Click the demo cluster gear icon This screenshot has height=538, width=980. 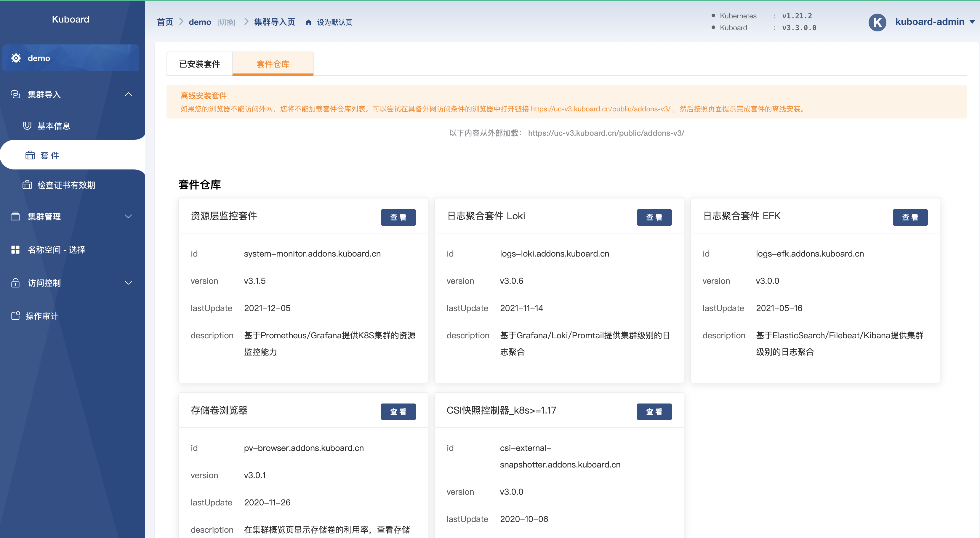click(16, 58)
